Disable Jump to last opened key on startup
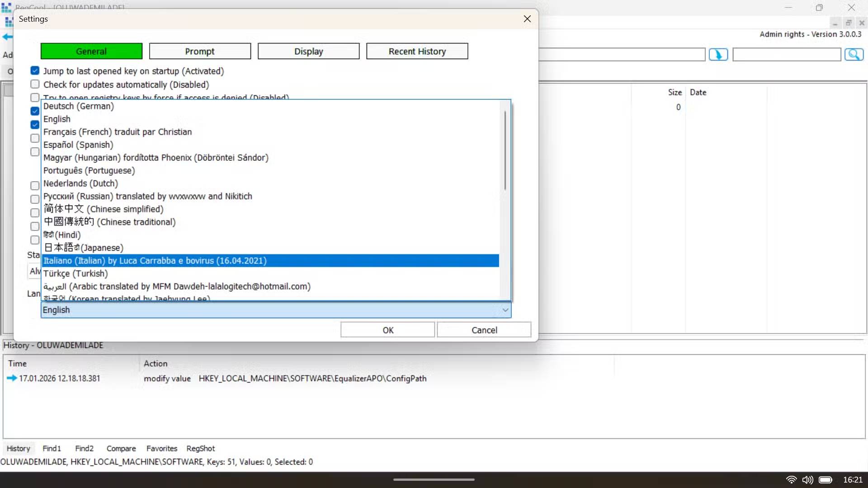This screenshot has width=868, height=488. click(34, 70)
